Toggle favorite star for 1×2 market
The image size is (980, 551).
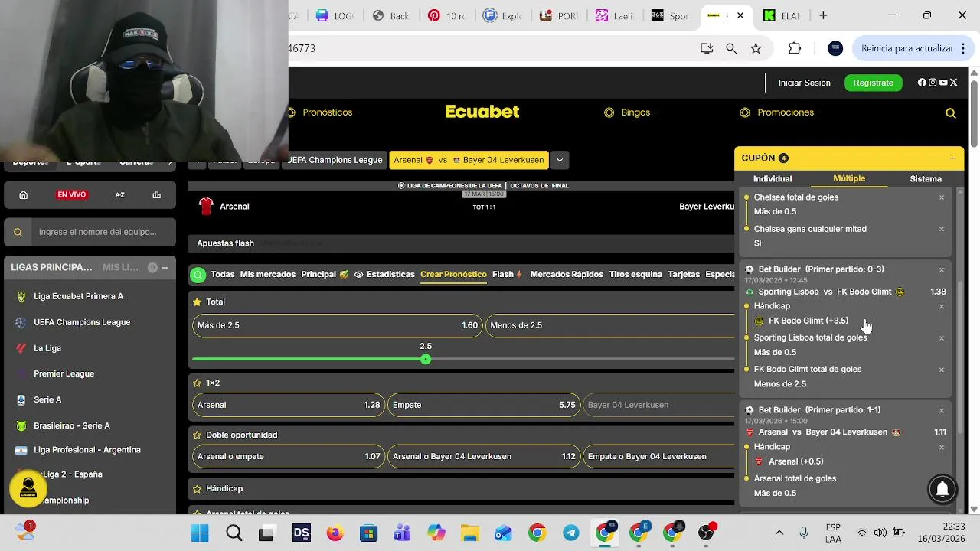tap(197, 383)
